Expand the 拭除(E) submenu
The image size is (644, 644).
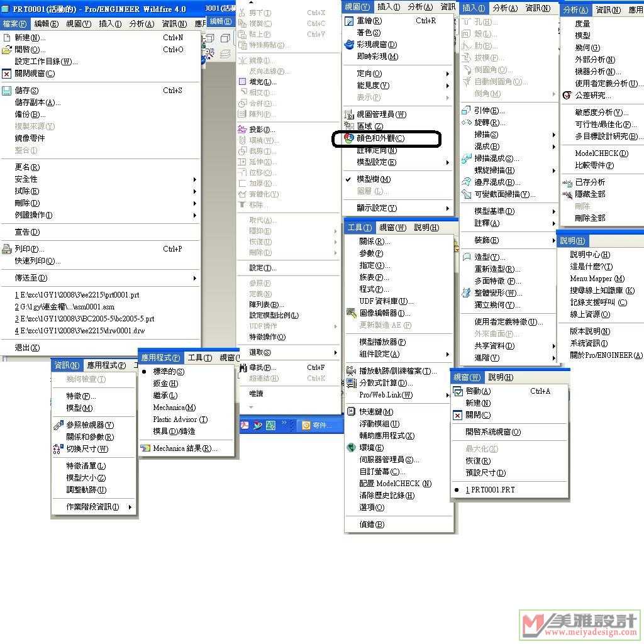pos(100,191)
